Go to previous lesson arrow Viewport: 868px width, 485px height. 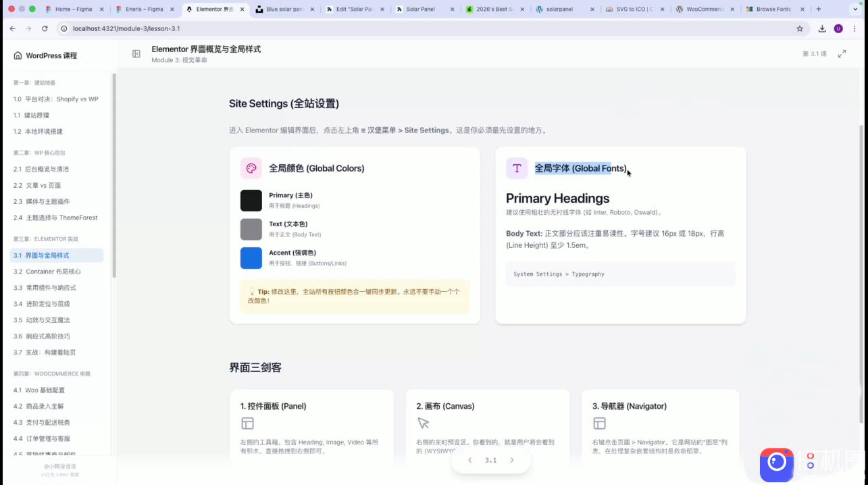point(470,460)
